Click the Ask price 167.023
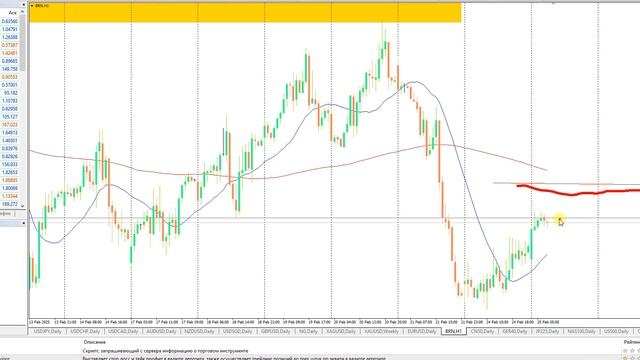This screenshot has width=640, height=360. (10, 125)
